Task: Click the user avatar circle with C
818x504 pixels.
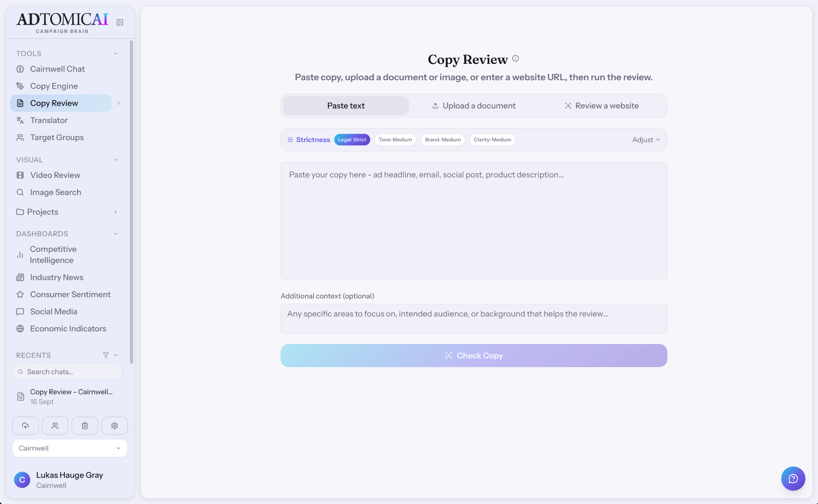Action: point(22,480)
